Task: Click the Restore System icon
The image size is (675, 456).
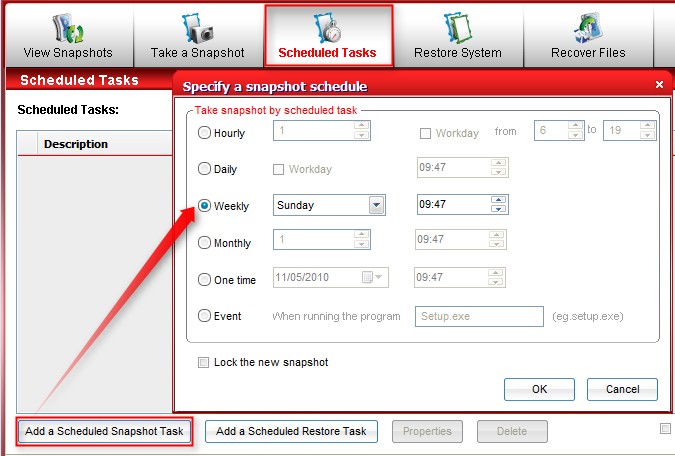Action: click(458, 28)
